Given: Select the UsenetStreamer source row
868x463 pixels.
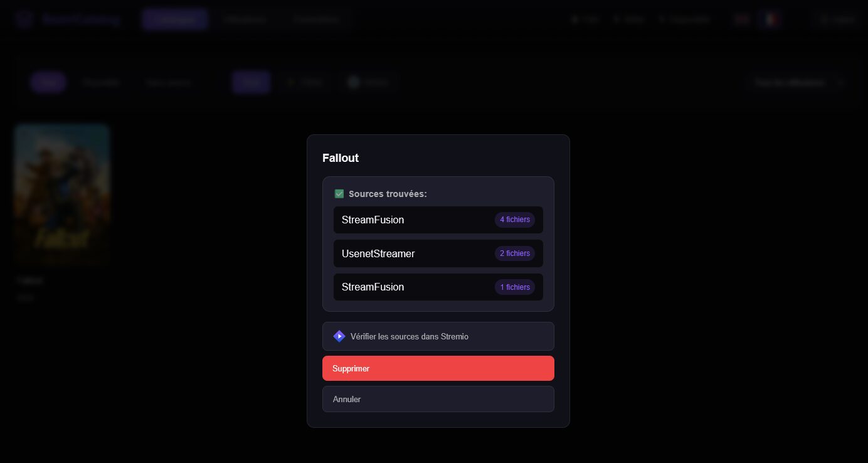Looking at the screenshot, I should tap(414, 253).
